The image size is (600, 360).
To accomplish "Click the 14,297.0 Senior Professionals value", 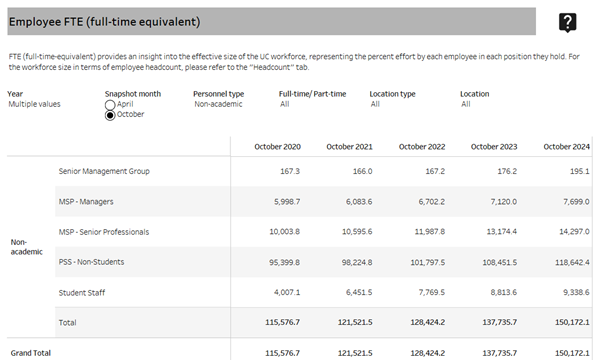I will tap(574, 232).
